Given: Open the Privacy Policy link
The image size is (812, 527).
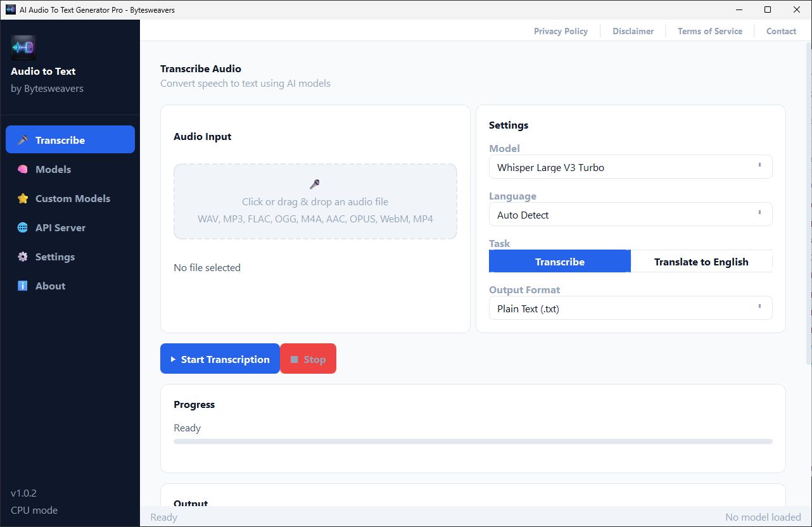Looking at the screenshot, I should click(x=561, y=31).
